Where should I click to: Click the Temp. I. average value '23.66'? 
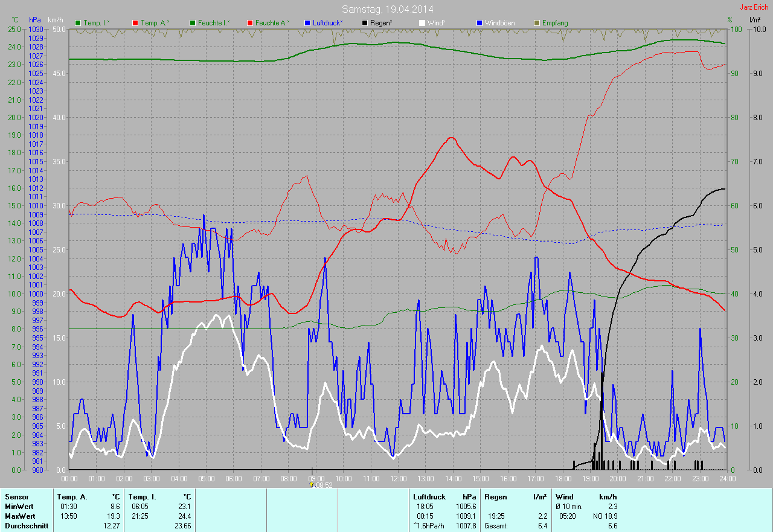coord(182,525)
